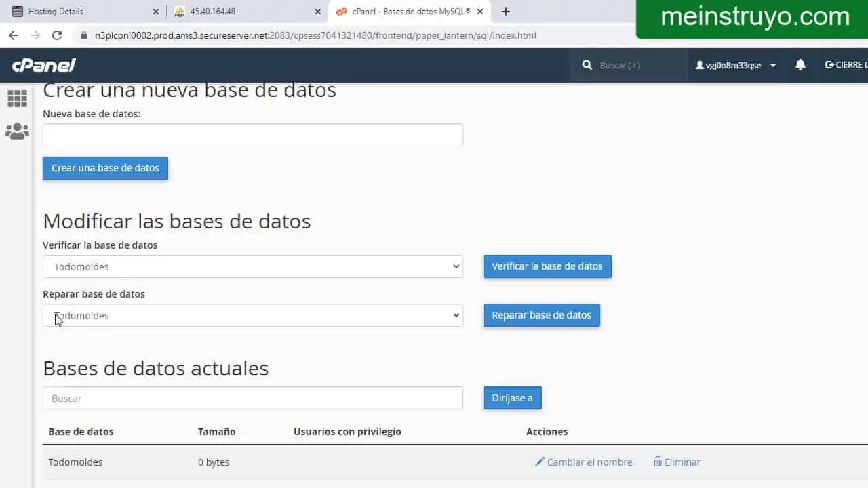The image size is (868, 488).
Task: Click the Diríjase a button
Action: [513, 398]
